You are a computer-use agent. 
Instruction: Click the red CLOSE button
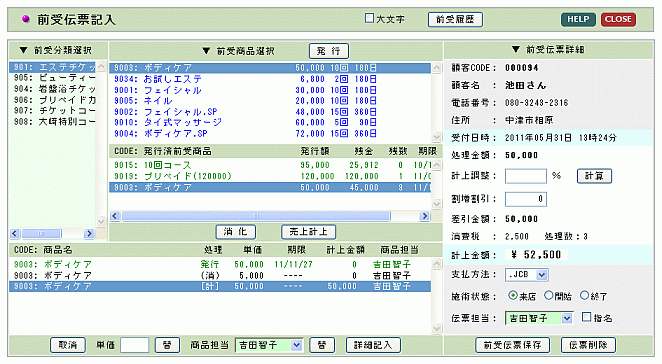[x=618, y=19]
